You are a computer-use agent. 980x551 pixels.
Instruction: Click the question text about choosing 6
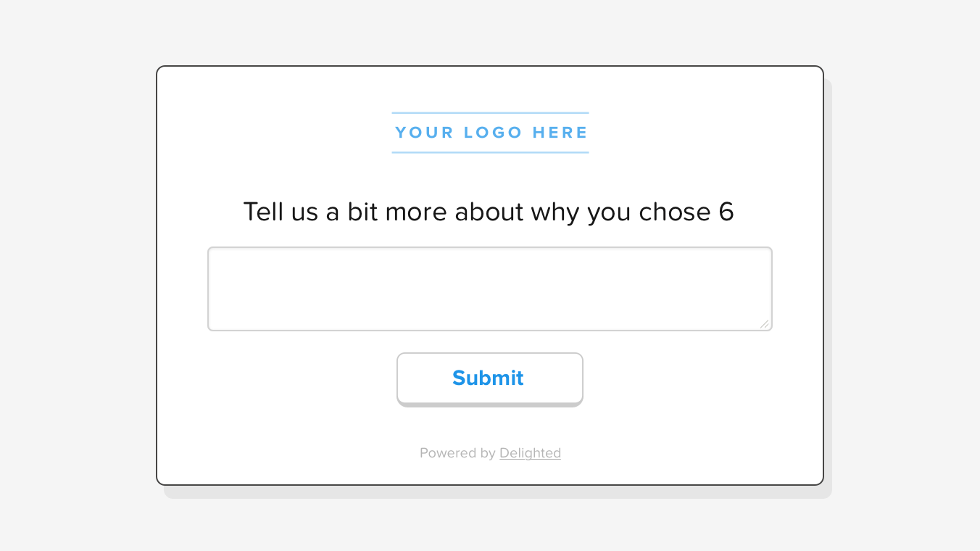point(489,212)
